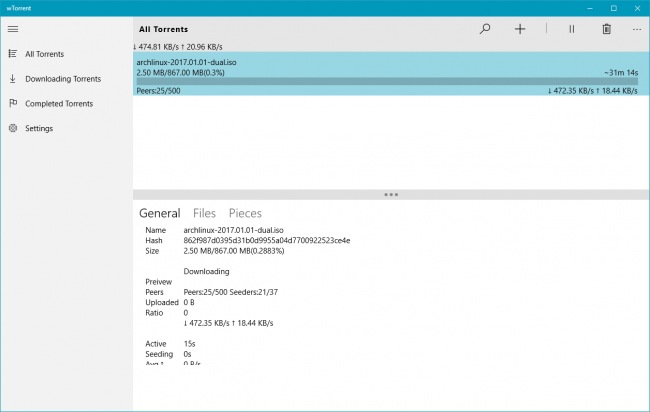Screen dimensions: 650x412
Task: Add a new torrent with plus icon
Action: [x=520, y=29]
